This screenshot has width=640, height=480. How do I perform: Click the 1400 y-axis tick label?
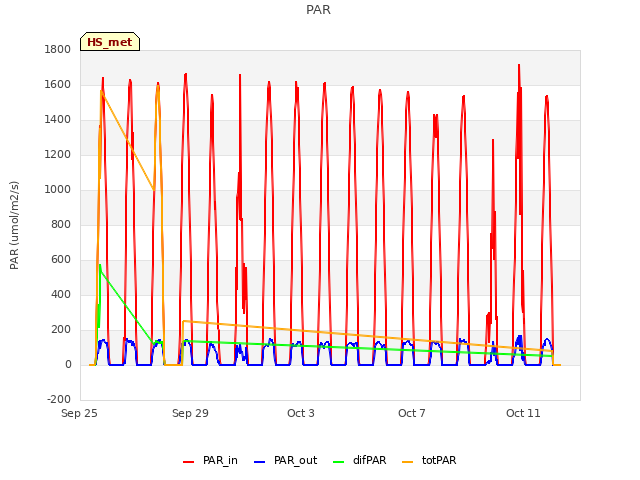pyautogui.click(x=58, y=120)
